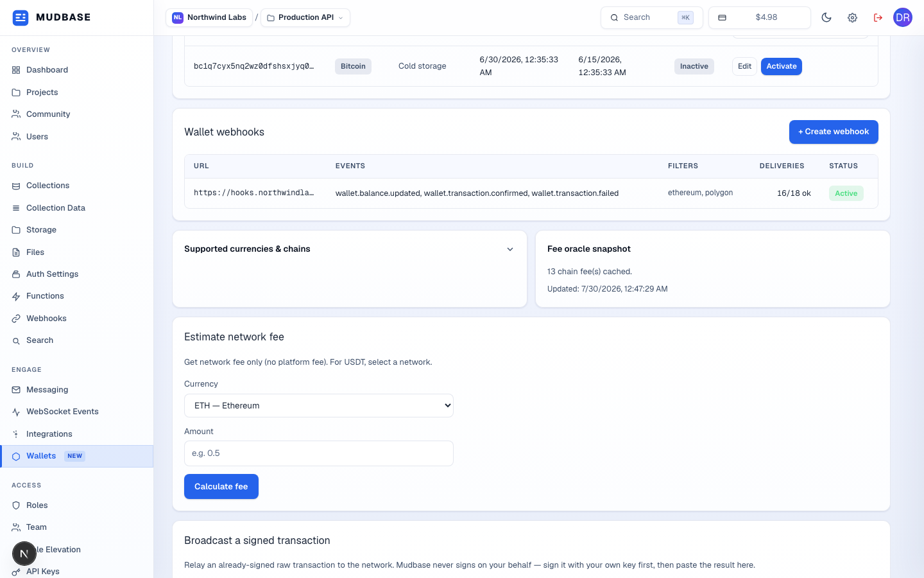Click the top bar Search field
Viewport: 924px width, 578px height.
[651, 17]
